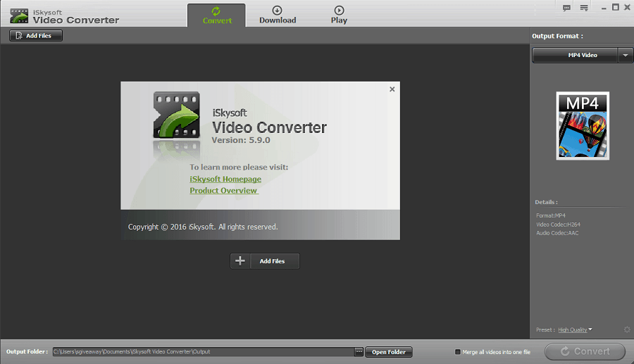
Task: Click the MP4 Video format button
Action: point(575,56)
